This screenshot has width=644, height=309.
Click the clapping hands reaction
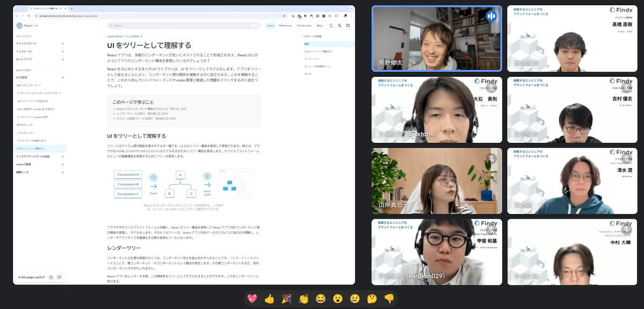pos(304,298)
